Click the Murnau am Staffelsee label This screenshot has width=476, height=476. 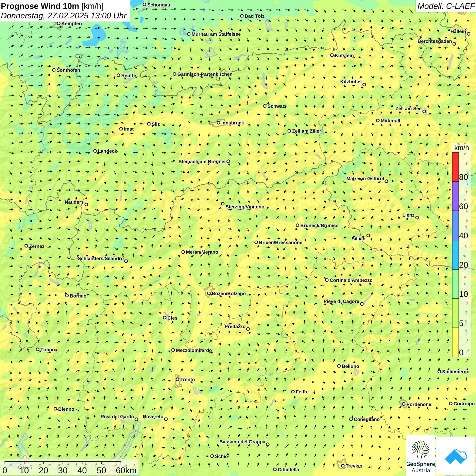tap(216, 34)
